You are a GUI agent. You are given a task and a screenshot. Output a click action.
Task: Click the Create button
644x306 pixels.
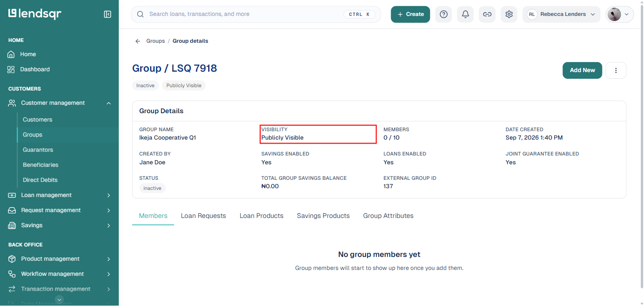410,14
